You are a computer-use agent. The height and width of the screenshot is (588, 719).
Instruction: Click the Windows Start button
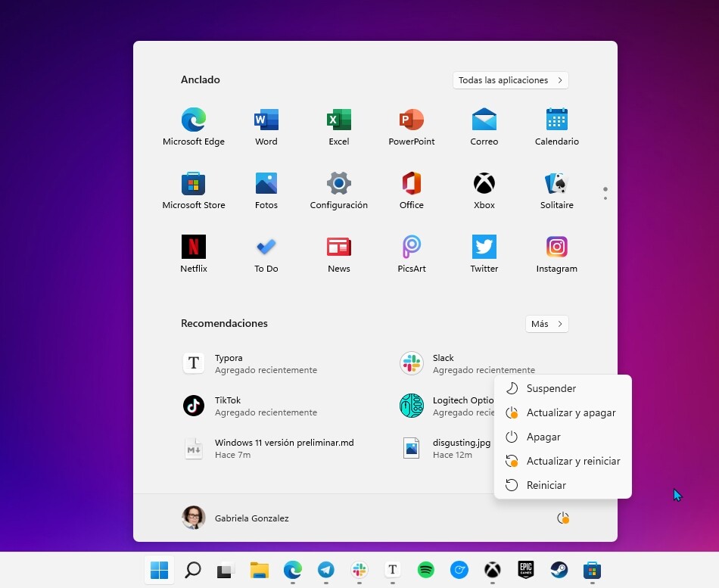click(x=159, y=570)
